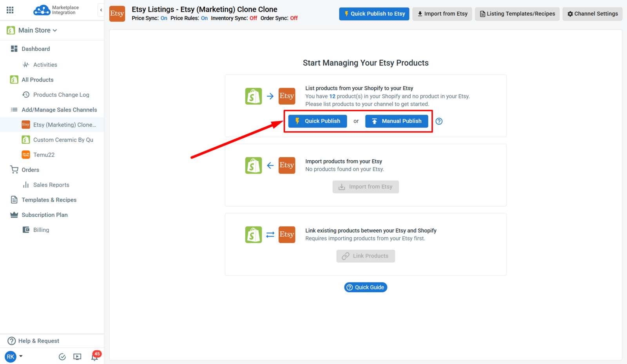The image size is (627, 364).
Task: Click the All Products Shopify bag icon
Action: pos(14,80)
